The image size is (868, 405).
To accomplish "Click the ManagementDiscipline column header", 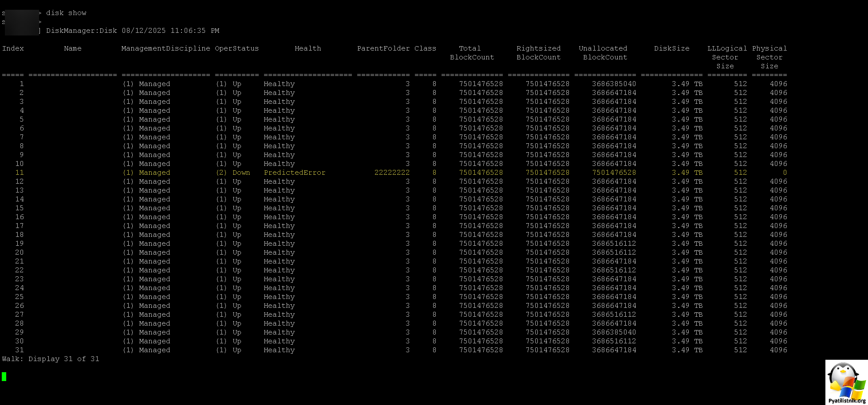I will [166, 48].
